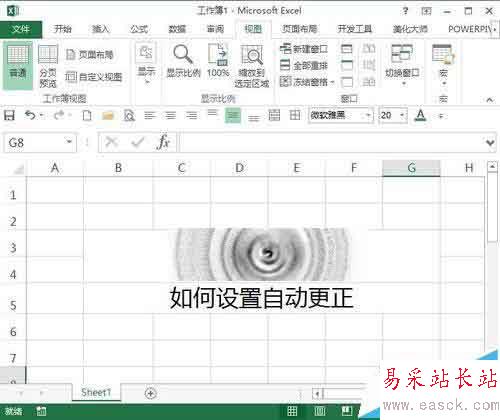This screenshot has height=420, width=500.
Task: Zoom to selection (缩放到选定区域)
Action: 252,66
